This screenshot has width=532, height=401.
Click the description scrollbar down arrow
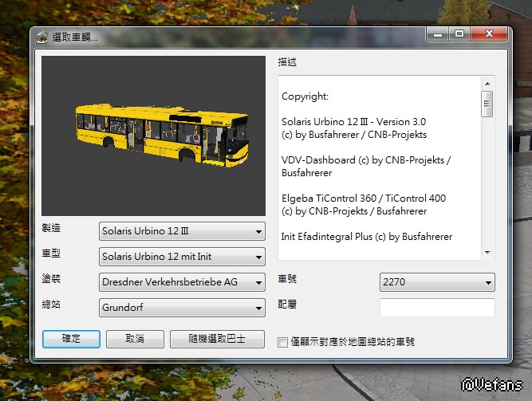click(x=487, y=252)
